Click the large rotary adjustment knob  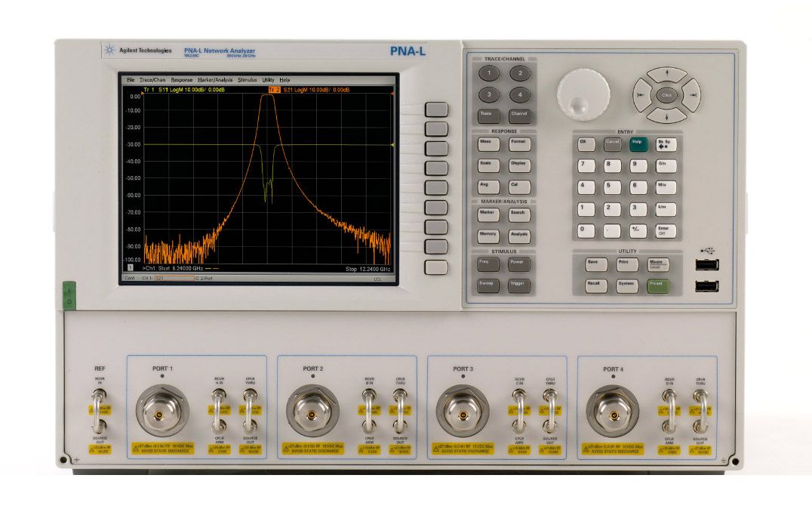click(x=583, y=96)
